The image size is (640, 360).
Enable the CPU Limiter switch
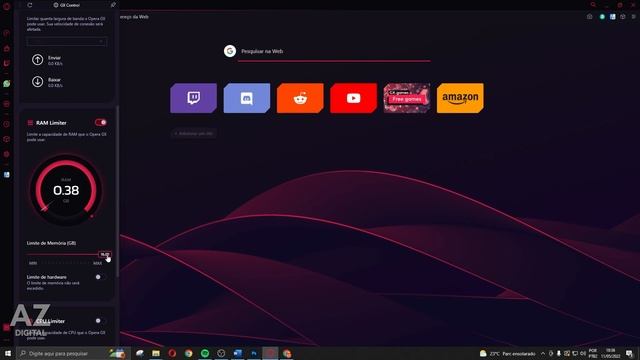100,321
